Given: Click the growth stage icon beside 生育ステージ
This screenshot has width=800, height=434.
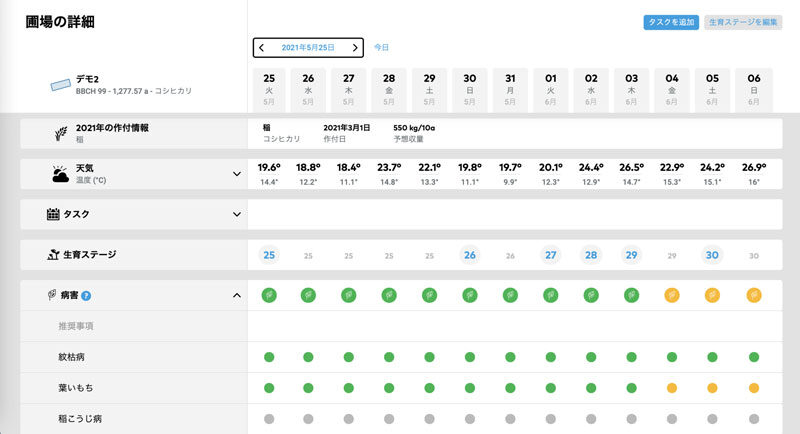Looking at the screenshot, I should [x=54, y=255].
